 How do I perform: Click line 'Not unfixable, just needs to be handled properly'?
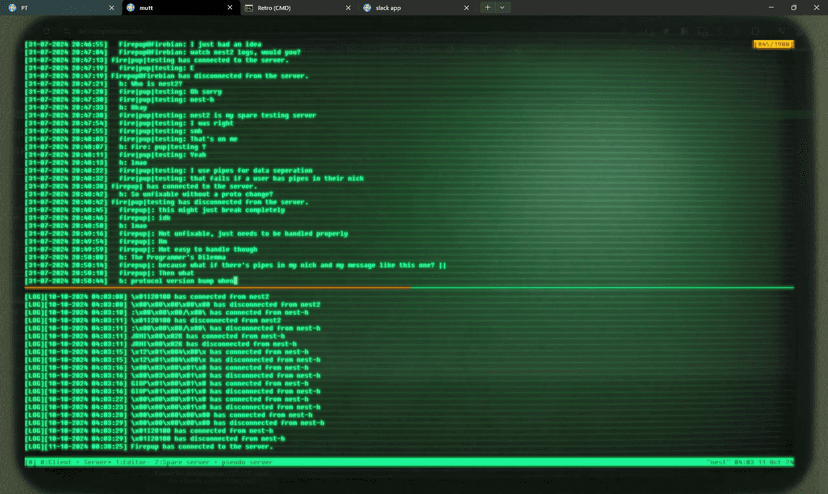[253, 234]
